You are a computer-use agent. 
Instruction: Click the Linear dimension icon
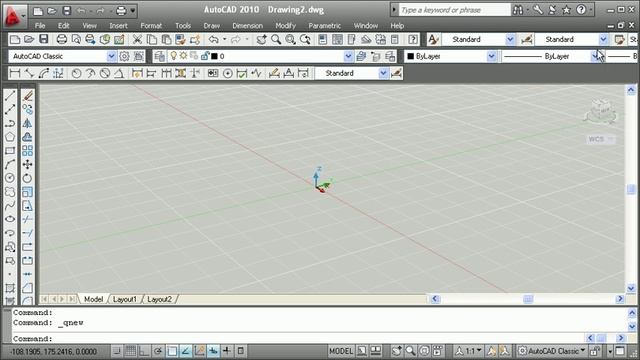point(15,73)
